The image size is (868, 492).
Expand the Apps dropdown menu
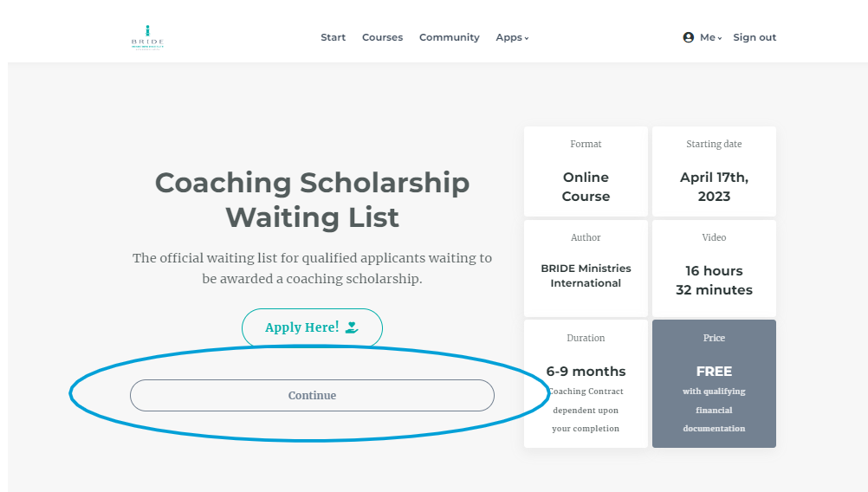pos(512,37)
